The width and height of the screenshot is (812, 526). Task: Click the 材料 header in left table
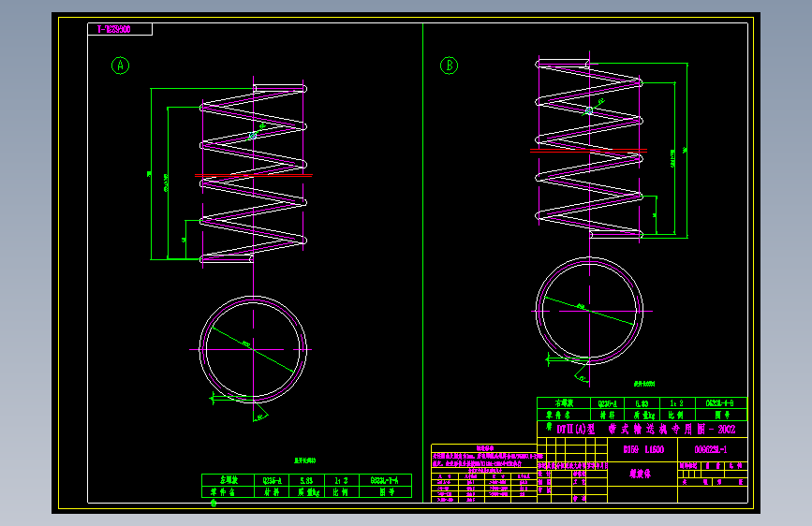pos(272,491)
